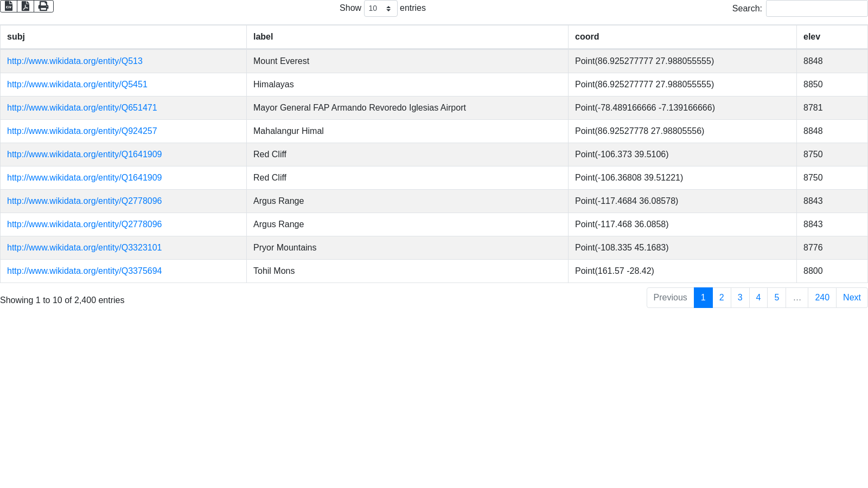Sort by the coord column header

click(587, 37)
